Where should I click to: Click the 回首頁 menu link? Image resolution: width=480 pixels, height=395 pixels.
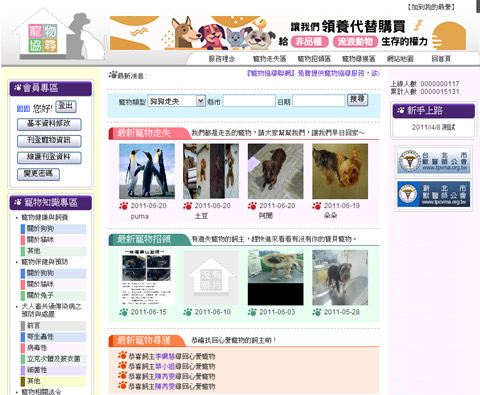point(441,59)
